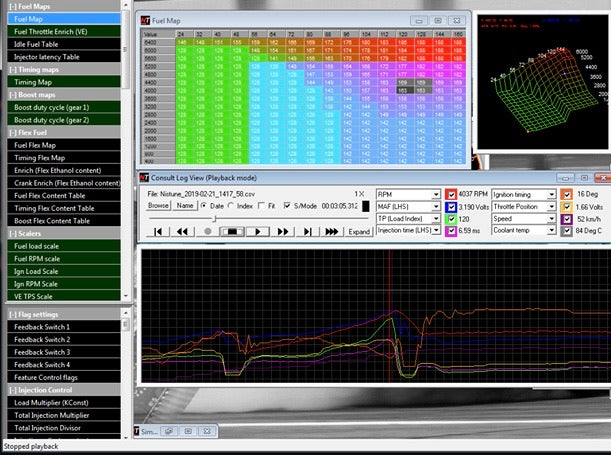Open the MAF (LHS) parameter dropdown
Viewport: 611px width, 455px height.
pyautogui.click(x=434, y=205)
